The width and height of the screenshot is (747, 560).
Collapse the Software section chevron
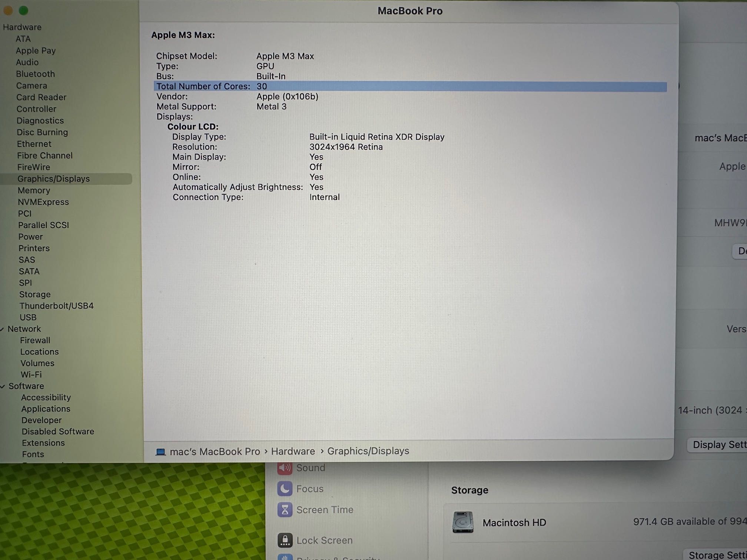tap(2, 386)
